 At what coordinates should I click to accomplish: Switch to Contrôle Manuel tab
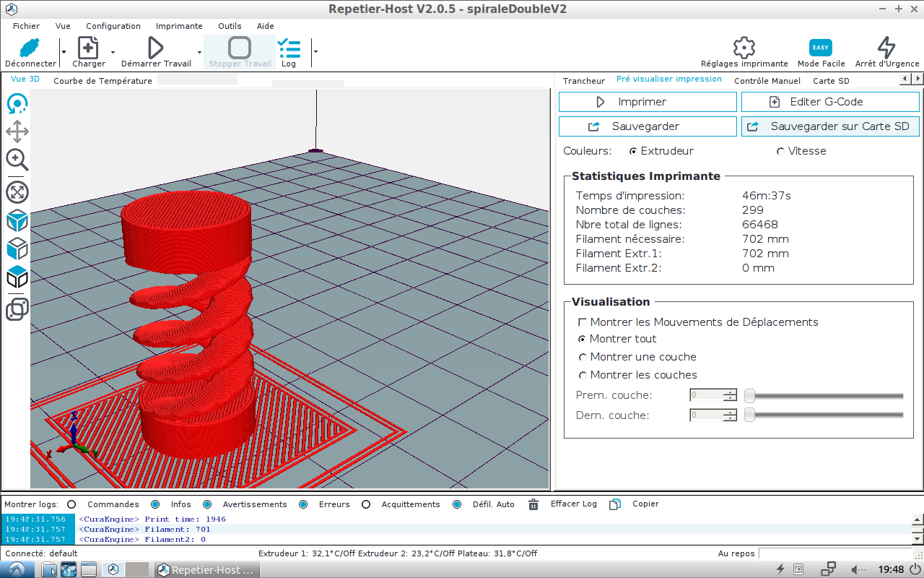click(767, 81)
